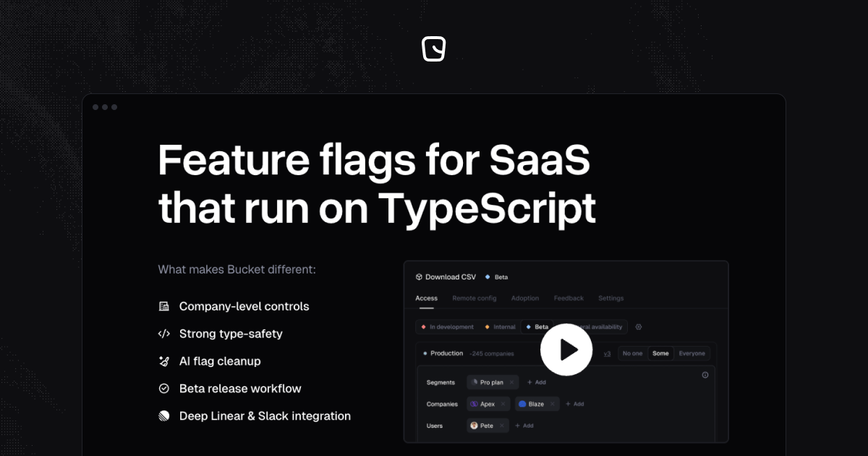Open the Settings tab

(x=611, y=298)
